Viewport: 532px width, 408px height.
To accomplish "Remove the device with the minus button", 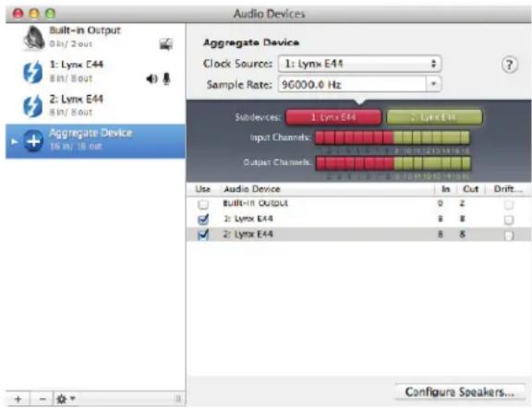I will click(x=42, y=399).
